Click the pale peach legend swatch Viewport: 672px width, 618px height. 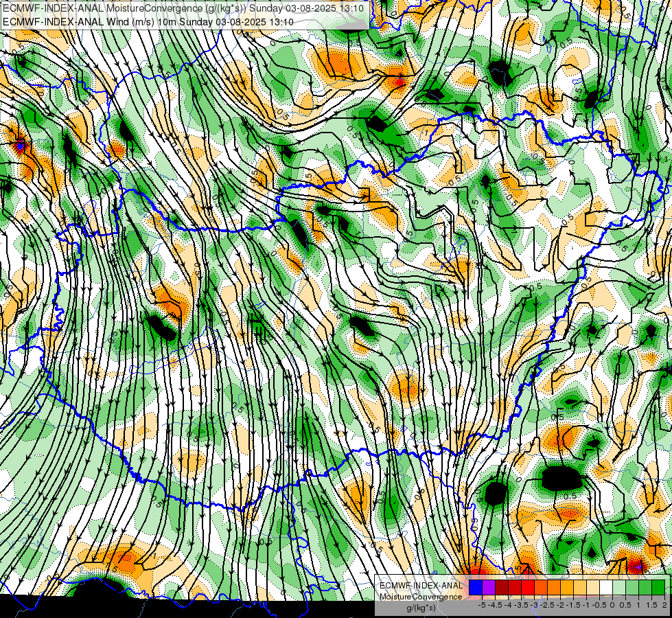(593, 588)
